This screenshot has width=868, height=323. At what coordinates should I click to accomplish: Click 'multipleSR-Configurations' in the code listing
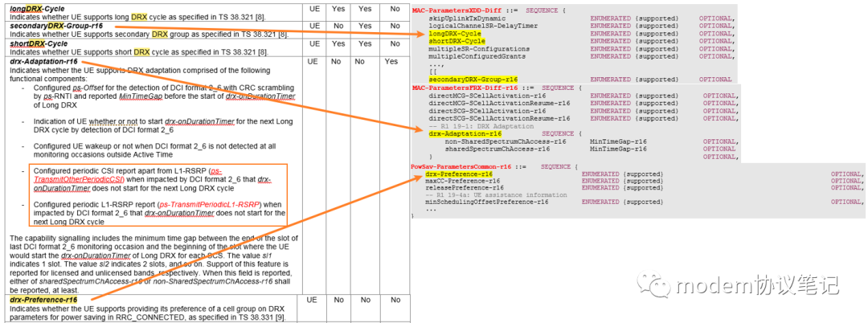(479, 49)
